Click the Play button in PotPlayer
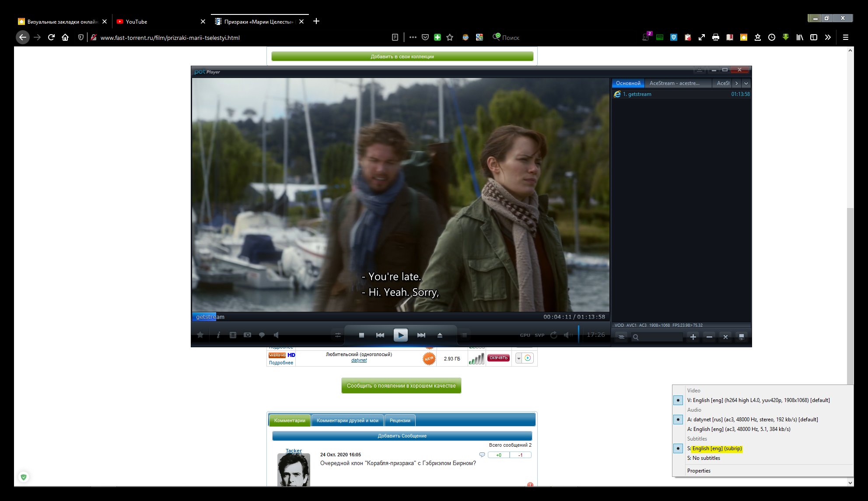This screenshot has width=868, height=501. click(x=400, y=335)
